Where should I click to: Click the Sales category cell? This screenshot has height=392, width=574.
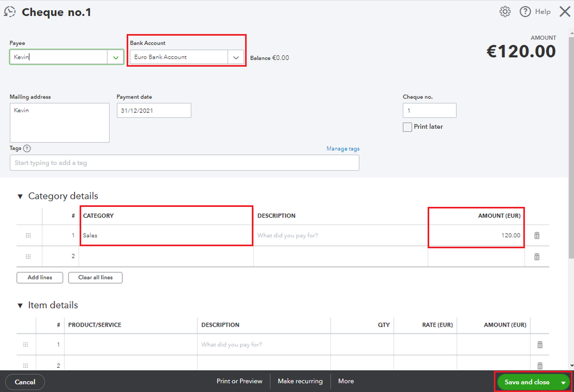(x=166, y=235)
